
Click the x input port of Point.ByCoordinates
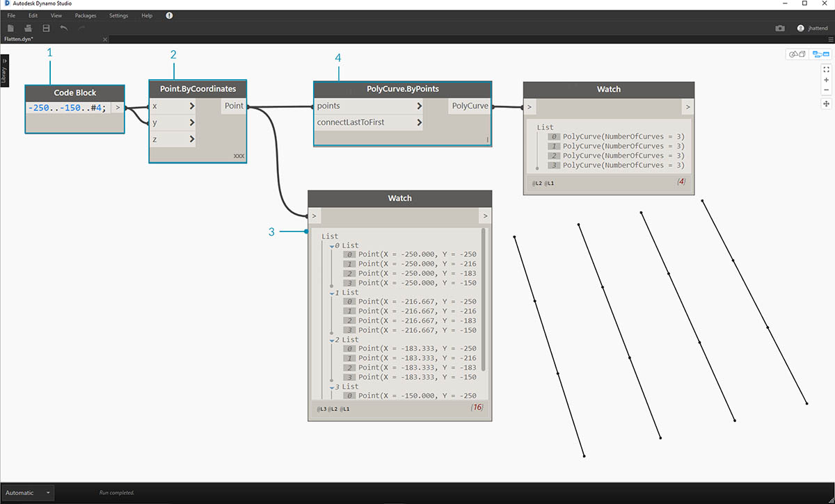[173, 106]
